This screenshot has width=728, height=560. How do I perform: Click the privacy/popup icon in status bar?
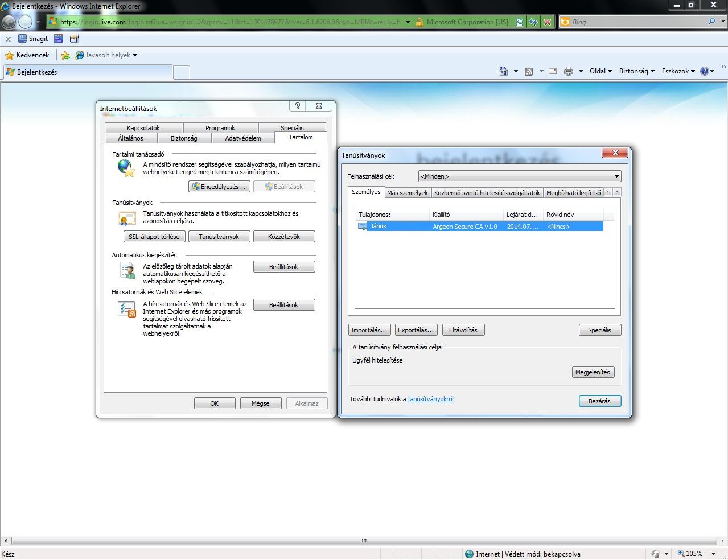(655, 553)
